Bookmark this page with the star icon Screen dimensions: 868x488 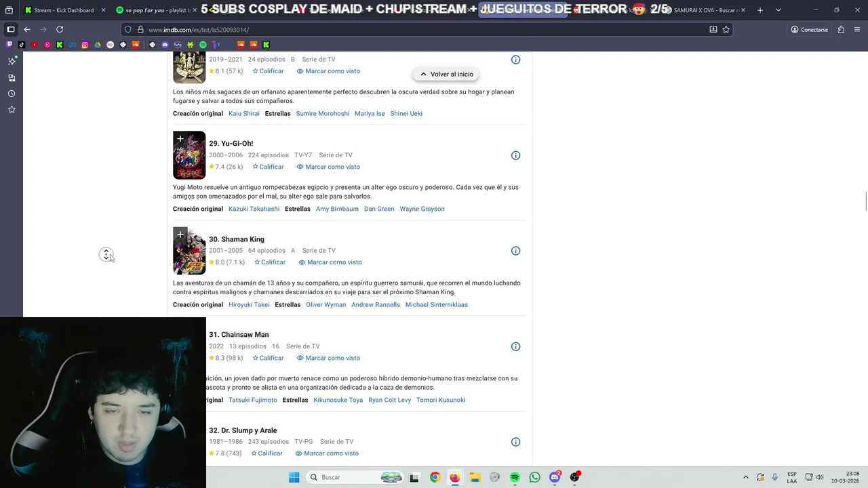point(726,30)
